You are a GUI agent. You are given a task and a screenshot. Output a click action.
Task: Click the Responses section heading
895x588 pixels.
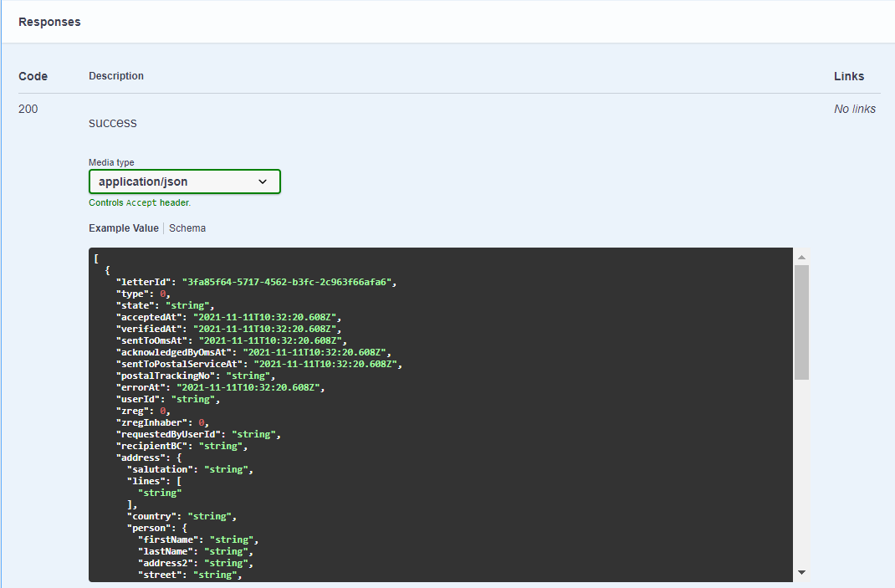49,22
